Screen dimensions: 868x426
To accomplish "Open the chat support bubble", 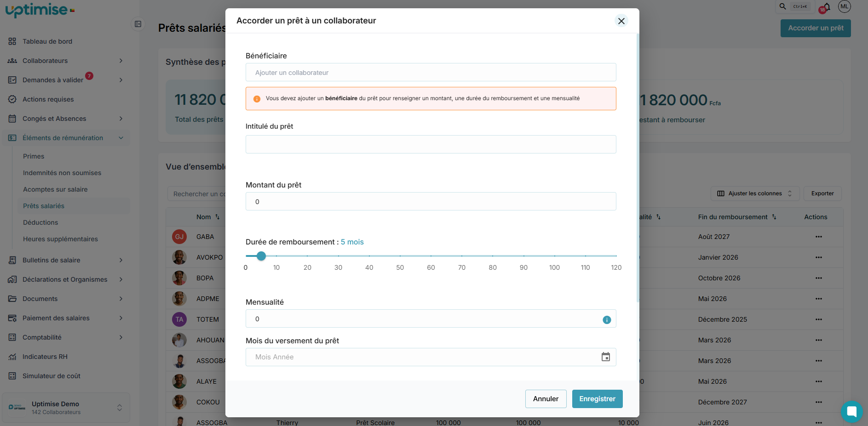I will pyautogui.click(x=851, y=411).
